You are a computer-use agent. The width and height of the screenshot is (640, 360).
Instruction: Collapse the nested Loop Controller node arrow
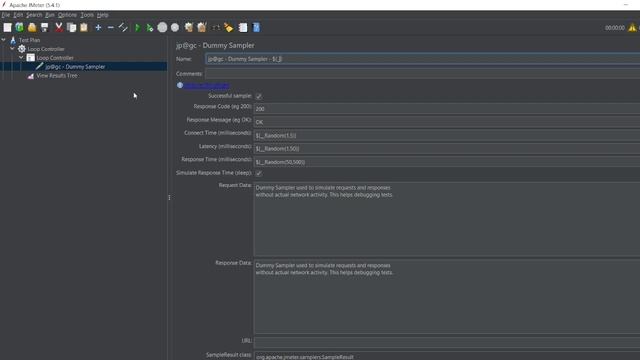pyautogui.click(x=21, y=58)
